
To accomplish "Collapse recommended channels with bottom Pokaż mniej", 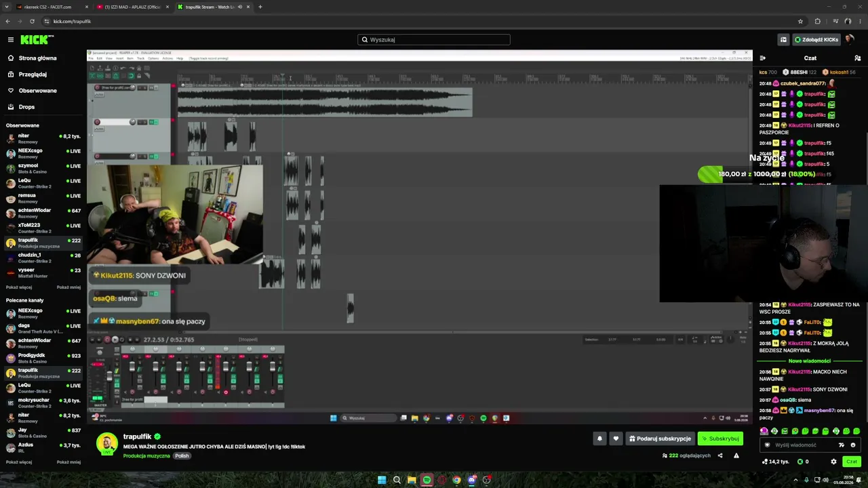I will tap(68, 462).
